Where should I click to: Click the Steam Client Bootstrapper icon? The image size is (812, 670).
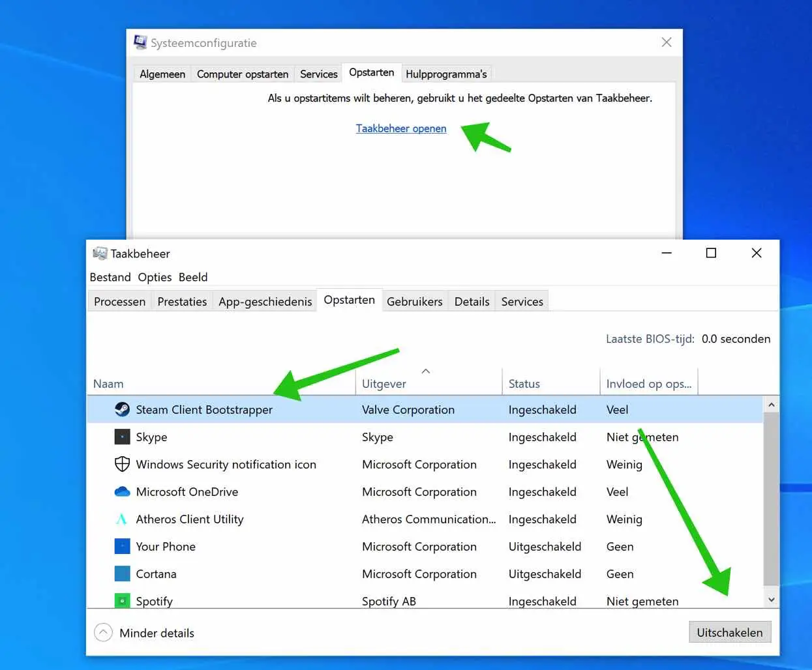(x=122, y=409)
